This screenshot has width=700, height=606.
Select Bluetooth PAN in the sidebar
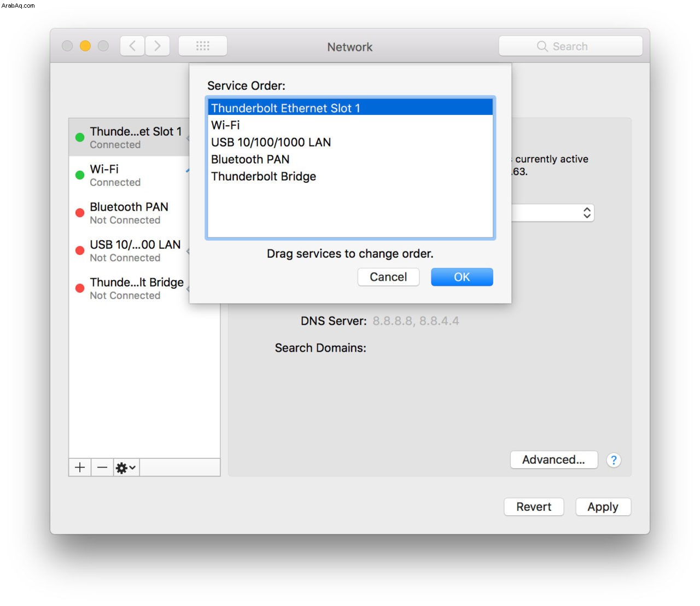pos(129,213)
